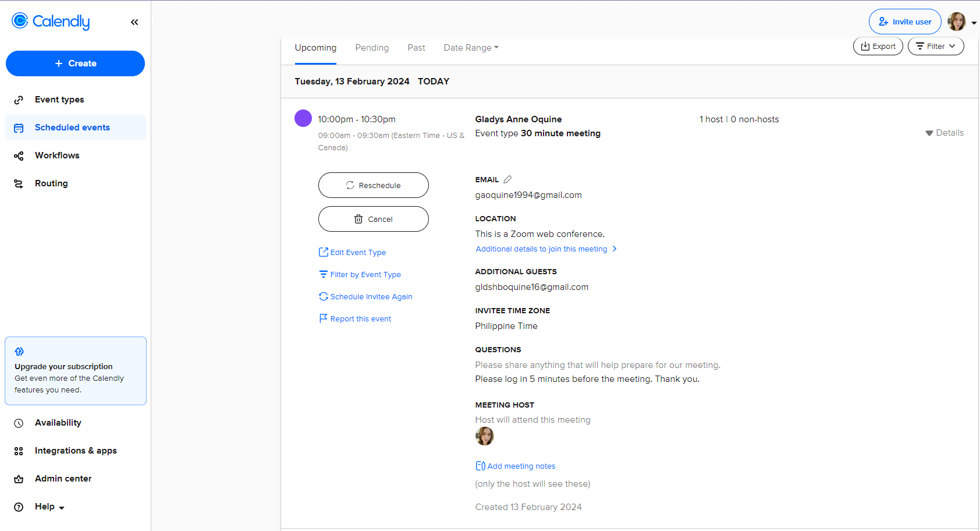
Task: Click the Admin center crown icon
Action: pos(19,479)
